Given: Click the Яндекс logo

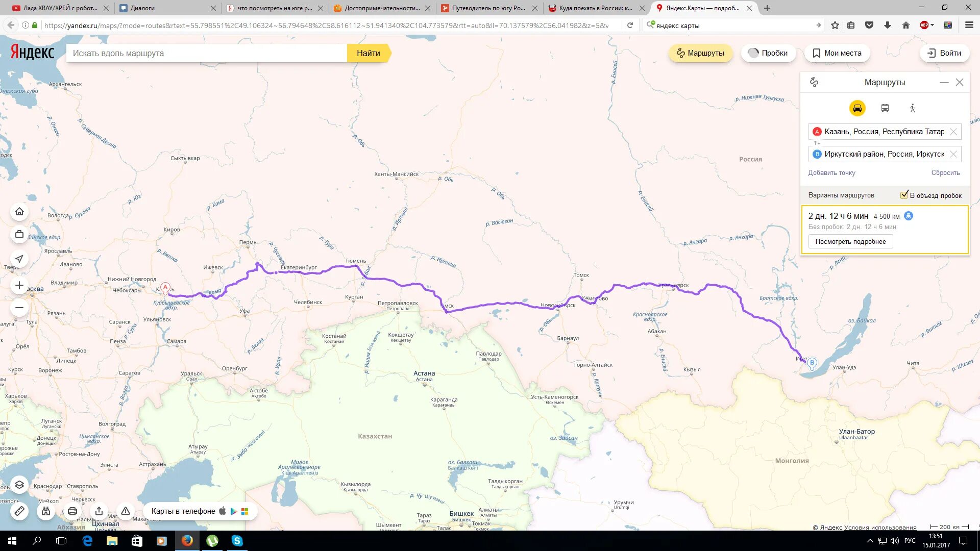Looking at the screenshot, I should click(32, 53).
